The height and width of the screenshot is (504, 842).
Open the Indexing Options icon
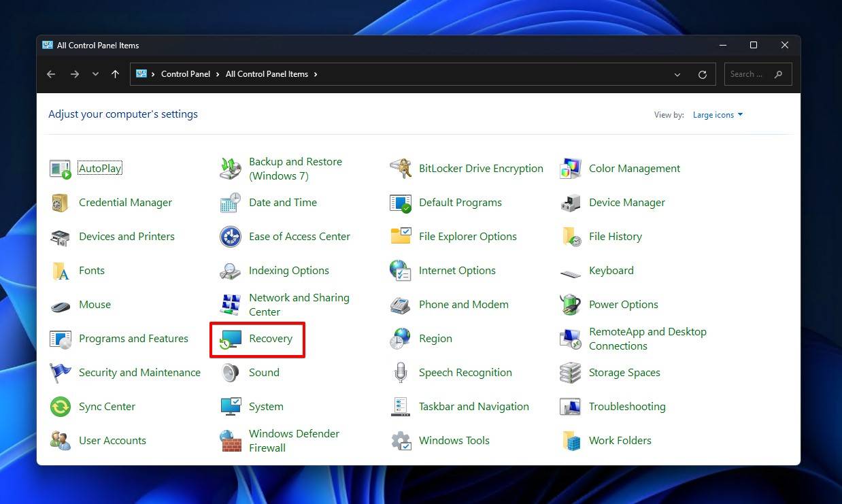point(231,271)
